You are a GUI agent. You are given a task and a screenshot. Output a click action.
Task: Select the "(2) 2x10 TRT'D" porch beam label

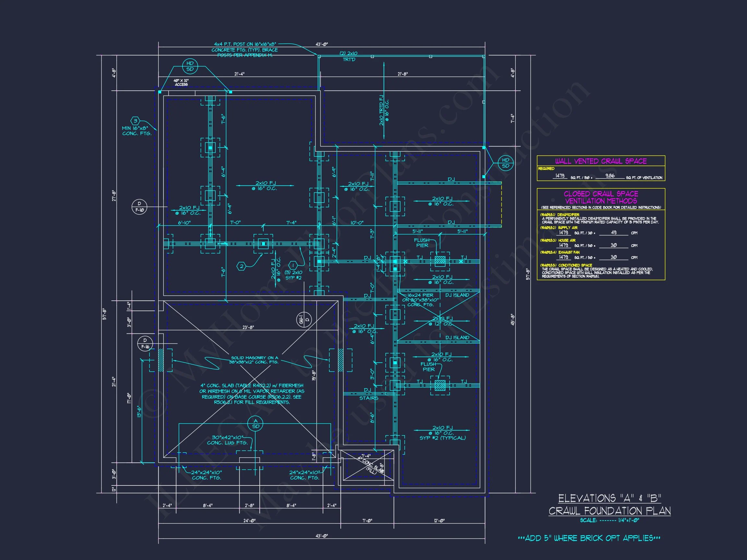pos(349,56)
